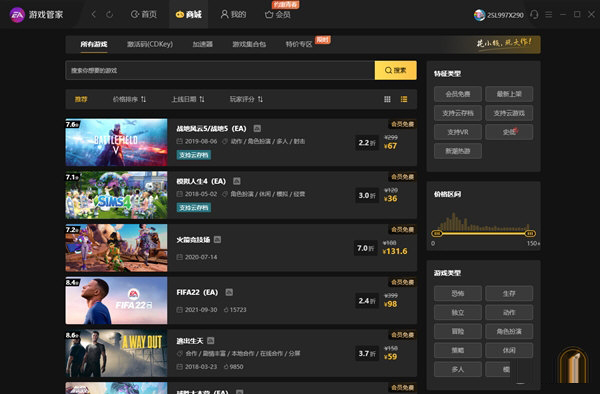Open the hamburger menu in the title bar

(549, 15)
